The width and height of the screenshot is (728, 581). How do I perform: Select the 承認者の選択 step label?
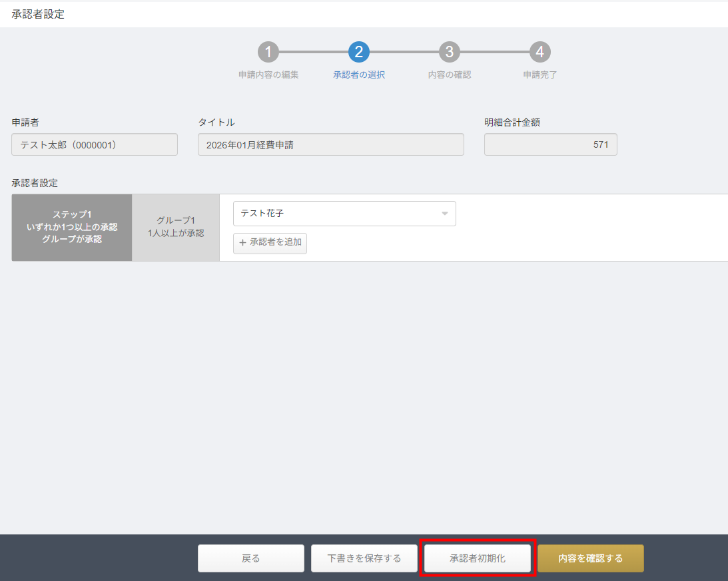click(359, 75)
